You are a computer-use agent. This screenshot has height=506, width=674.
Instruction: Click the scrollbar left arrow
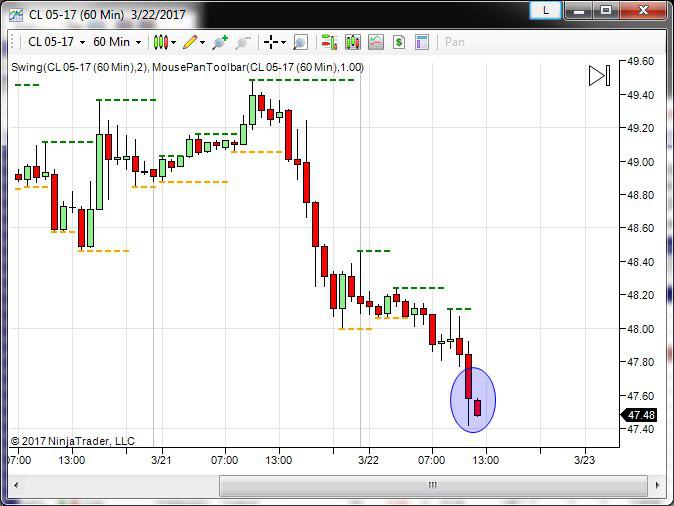(16, 486)
